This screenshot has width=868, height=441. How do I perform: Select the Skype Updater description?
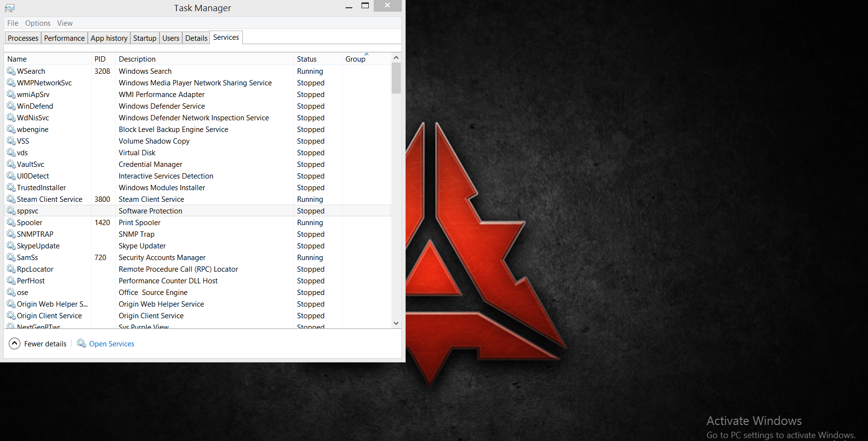point(142,246)
